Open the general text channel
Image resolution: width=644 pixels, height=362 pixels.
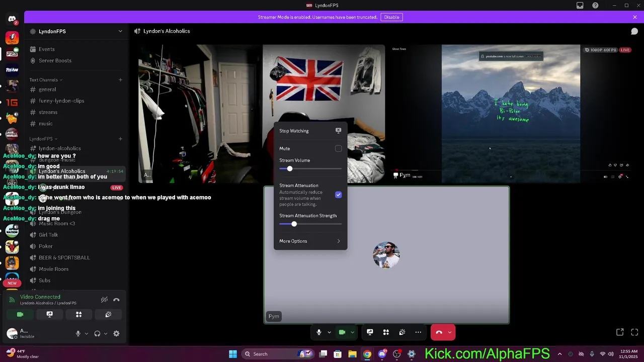tap(75, 89)
